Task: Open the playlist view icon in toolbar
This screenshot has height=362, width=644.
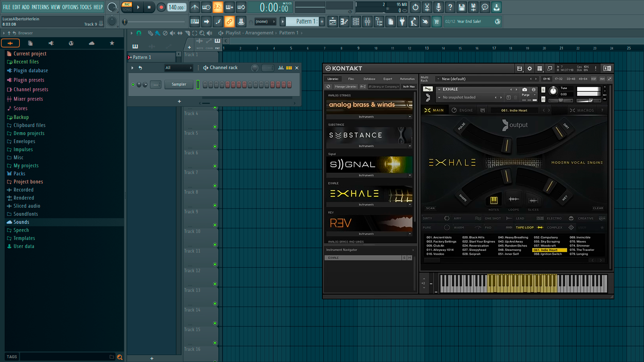Action: pos(333,22)
